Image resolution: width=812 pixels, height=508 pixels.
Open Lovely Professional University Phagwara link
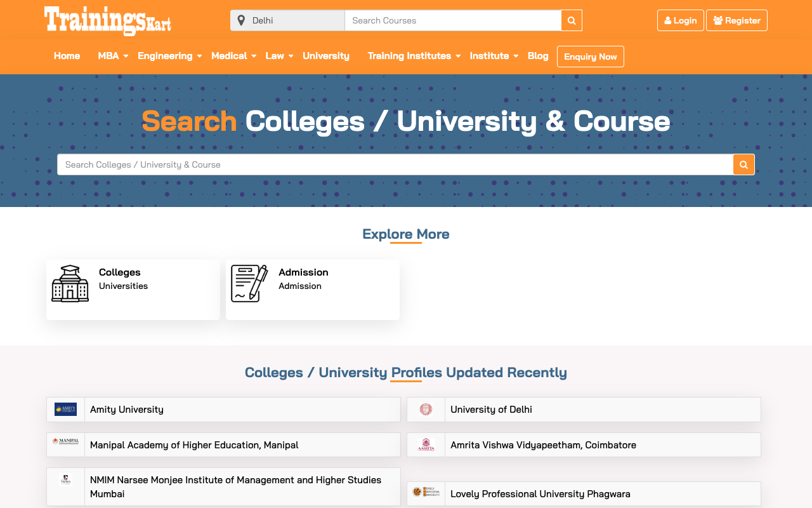point(540,494)
